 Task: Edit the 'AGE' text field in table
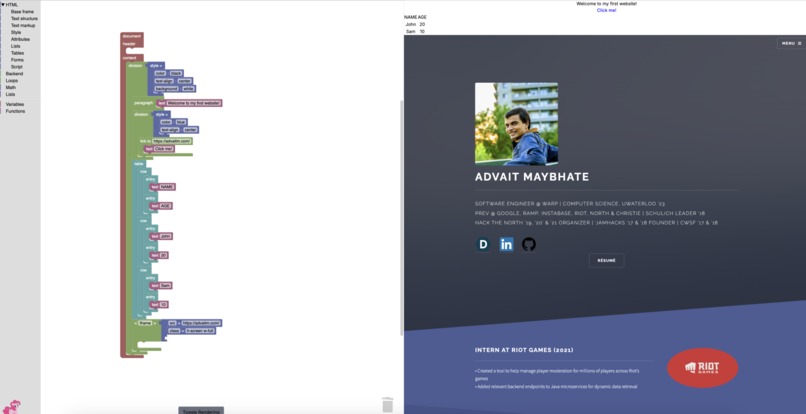[166, 206]
